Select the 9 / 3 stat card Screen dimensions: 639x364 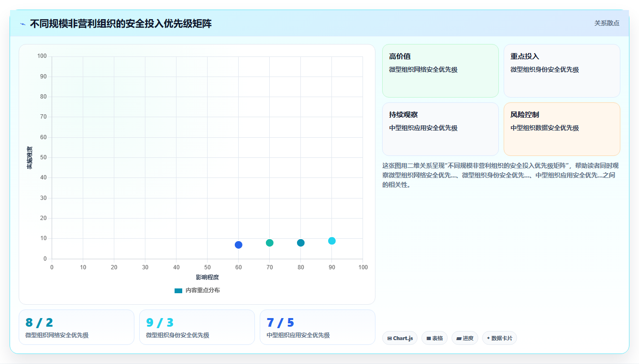pos(197,327)
